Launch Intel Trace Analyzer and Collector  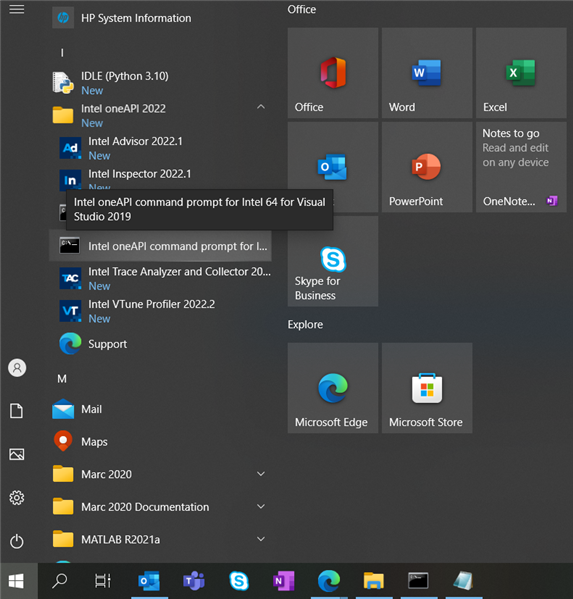pos(160,278)
